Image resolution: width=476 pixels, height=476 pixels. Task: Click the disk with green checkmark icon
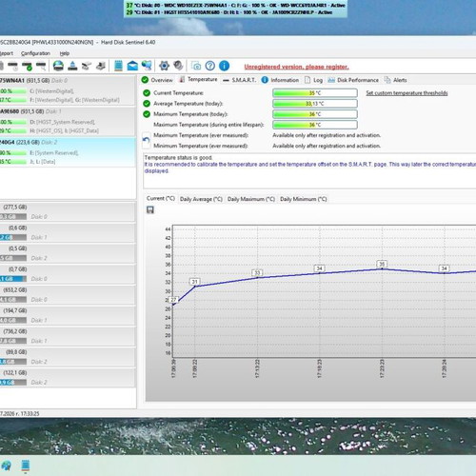[28, 66]
